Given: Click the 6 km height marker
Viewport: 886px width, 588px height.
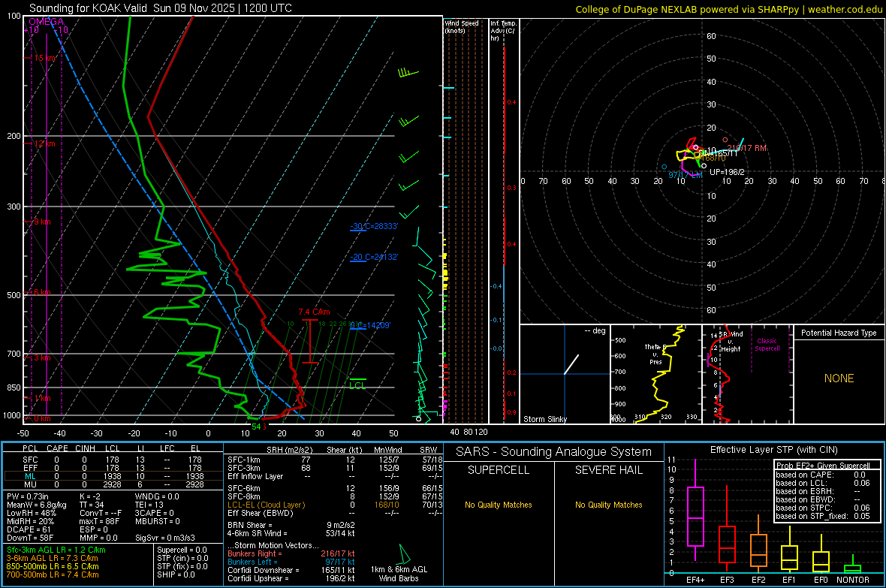Looking at the screenshot, I should coord(42,292).
